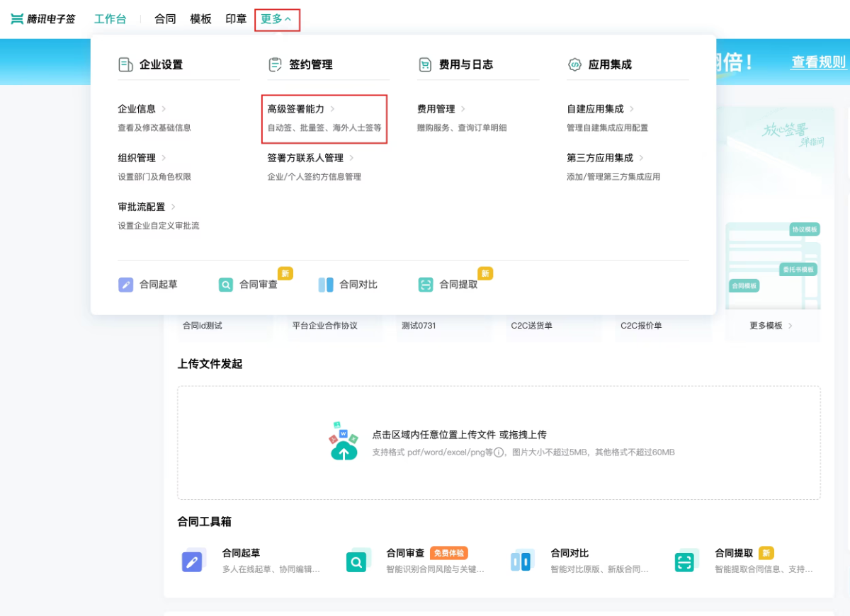Screen dimensions: 850x616
Task: Switch to the 印章 tab
Action: (235, 19)
